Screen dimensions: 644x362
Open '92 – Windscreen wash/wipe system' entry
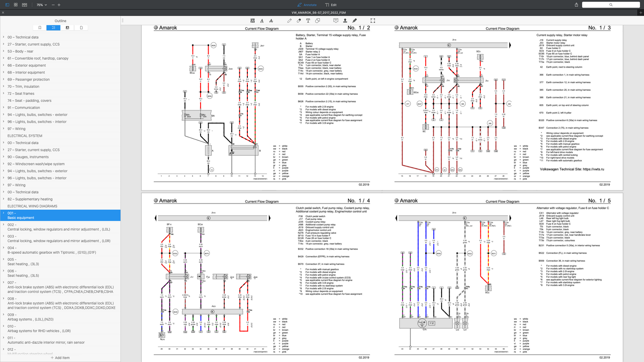click(36, 164)
